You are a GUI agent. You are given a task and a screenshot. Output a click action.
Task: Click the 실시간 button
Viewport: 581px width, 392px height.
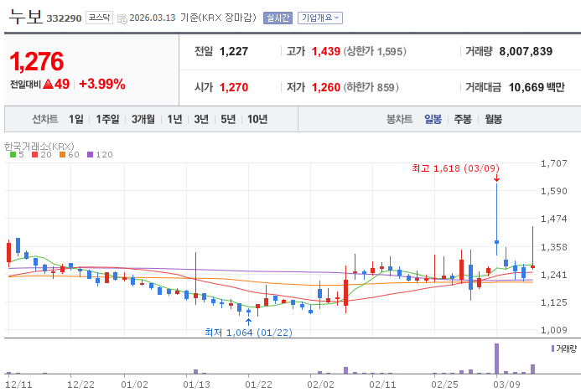[x=278, y=18]
